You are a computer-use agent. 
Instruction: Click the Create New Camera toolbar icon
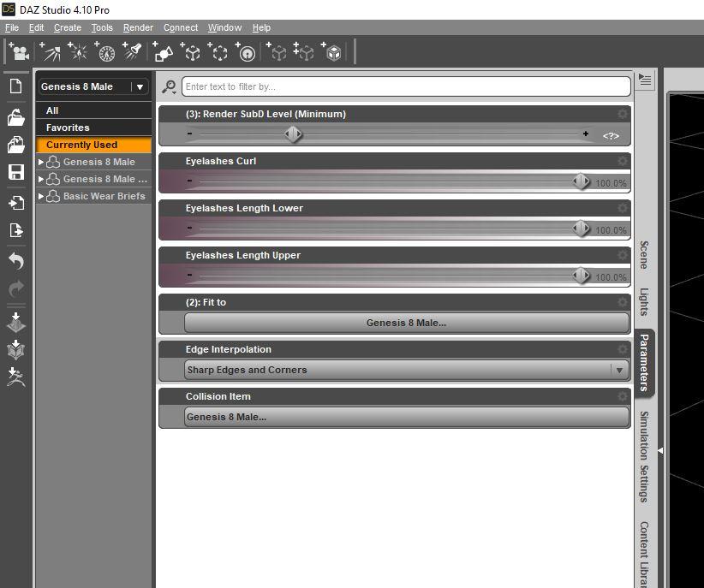tap(20, 52)
